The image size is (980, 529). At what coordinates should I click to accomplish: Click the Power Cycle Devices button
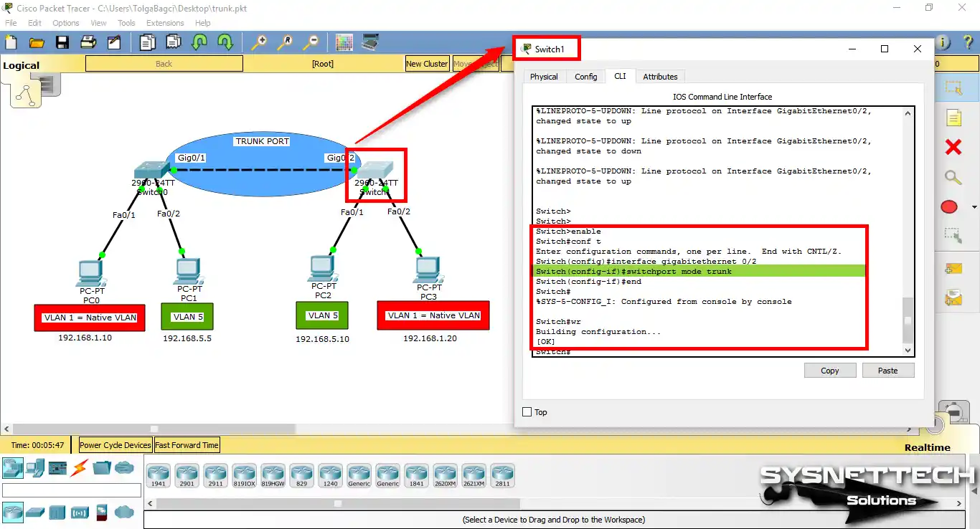116,445
